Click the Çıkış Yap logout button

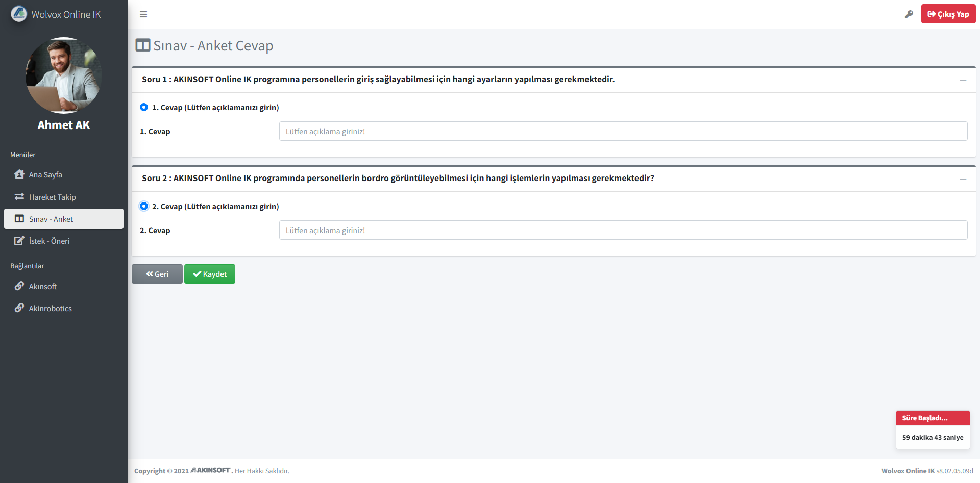948,14
